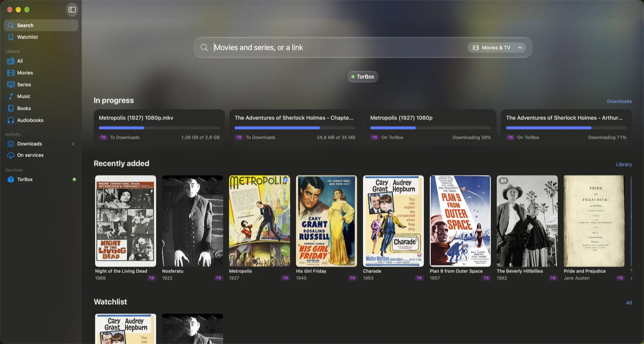Image resolution: width=644 pixels, height=344 pixels.
Task: Click the Search magnifier icon in sidebar
Action: coord(11,25)
